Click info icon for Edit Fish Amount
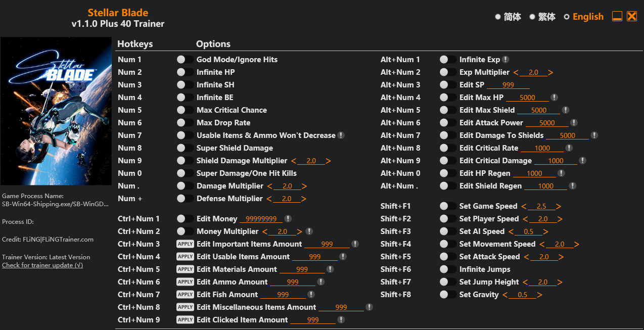Image resolution: width=644 pixels, height=330 pixels. tap(311, 295)
